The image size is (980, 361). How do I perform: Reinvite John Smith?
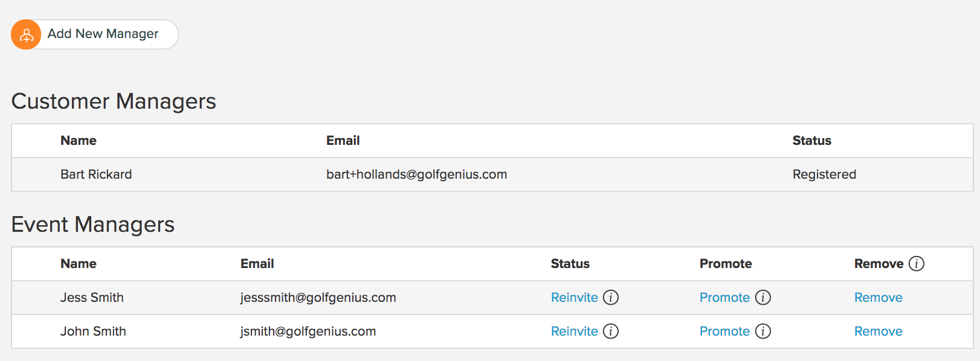coord(574,331)
